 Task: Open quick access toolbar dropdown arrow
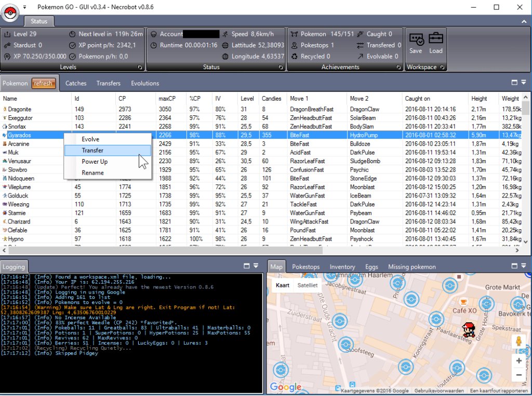(x=24, y=7)
